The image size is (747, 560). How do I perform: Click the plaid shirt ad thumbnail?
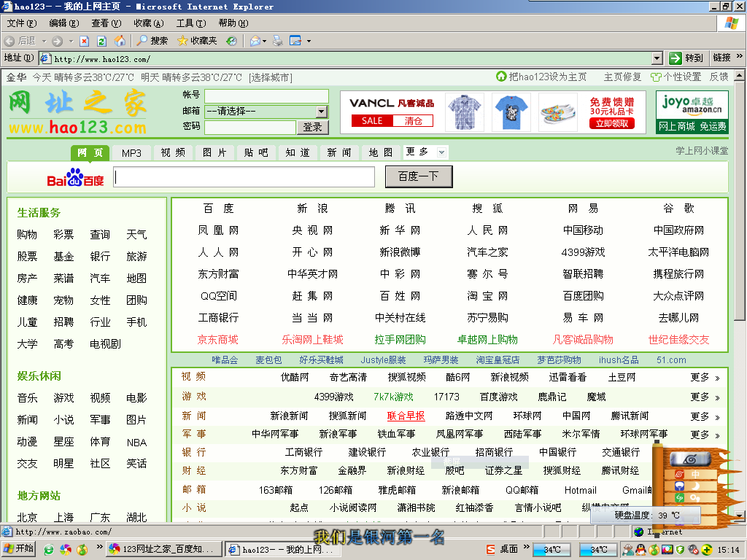[x=465, y=112]
